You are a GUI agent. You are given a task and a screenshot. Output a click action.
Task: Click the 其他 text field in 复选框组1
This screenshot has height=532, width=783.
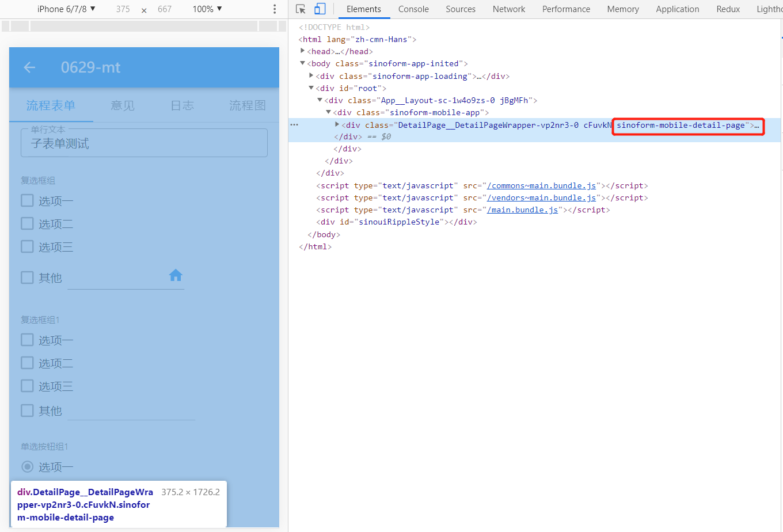(131, 410)
